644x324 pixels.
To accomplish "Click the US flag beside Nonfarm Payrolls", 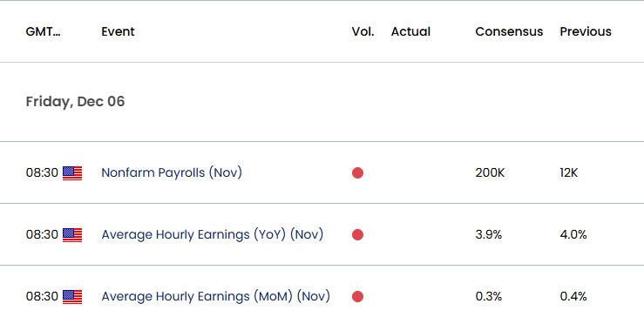I will coord(72,173).
